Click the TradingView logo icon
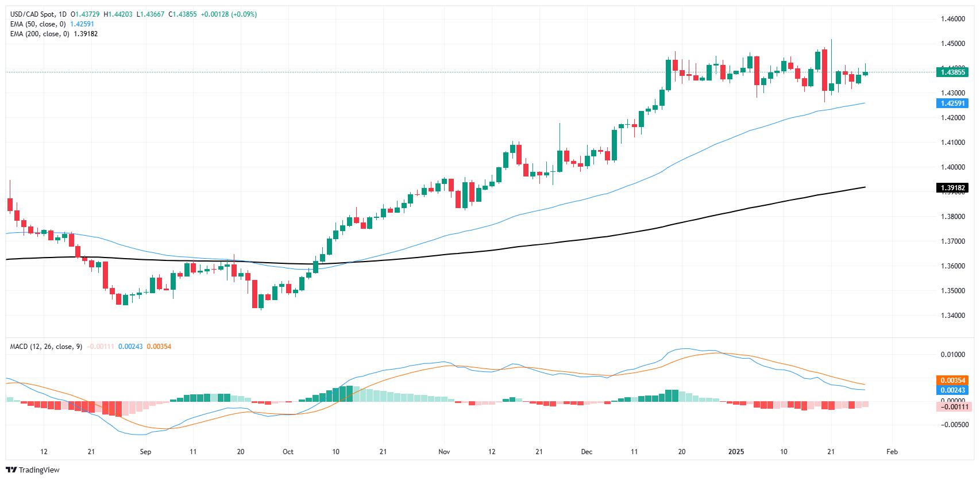Screen dimensions: 980x480 (x=11, y=470)
